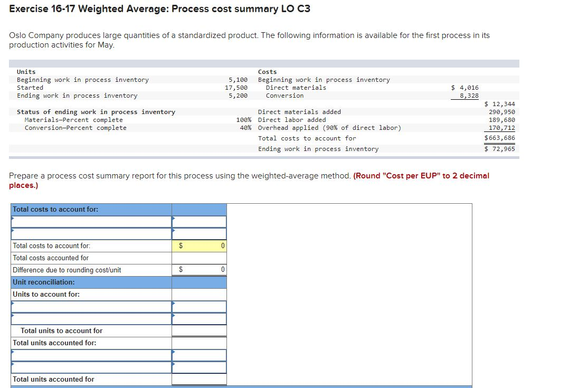Click the Total units accounted for amount cell

click(x=199, y=379)
